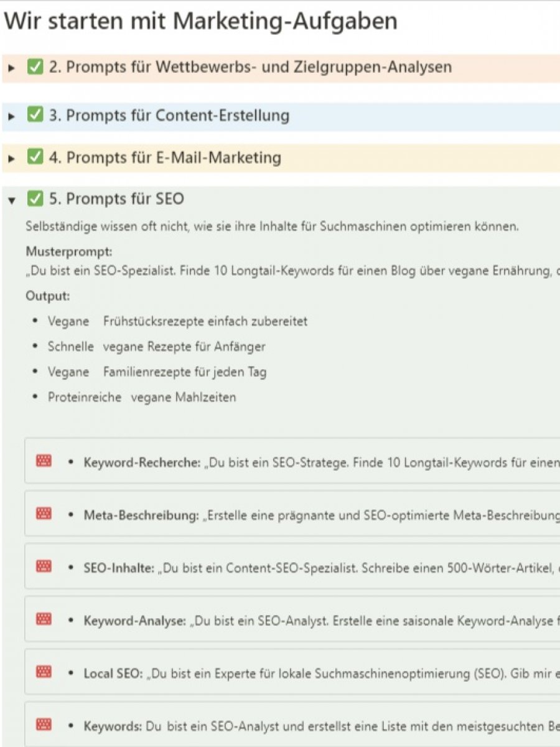Click the red keyboard icon beside Keywords

tap(44, 725)
